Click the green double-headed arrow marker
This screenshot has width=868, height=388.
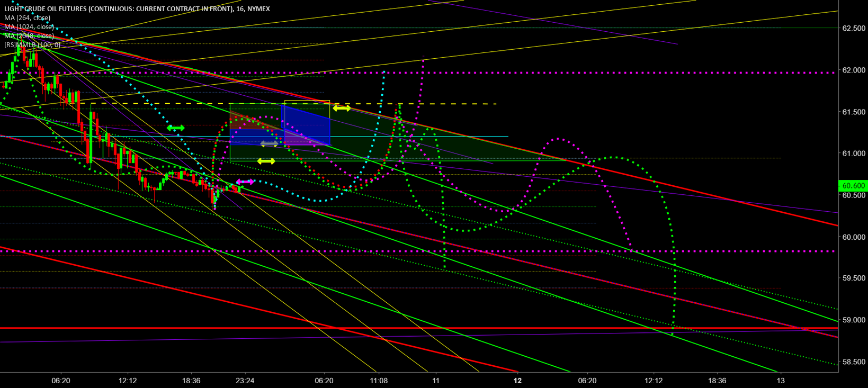tap(175, 128)
